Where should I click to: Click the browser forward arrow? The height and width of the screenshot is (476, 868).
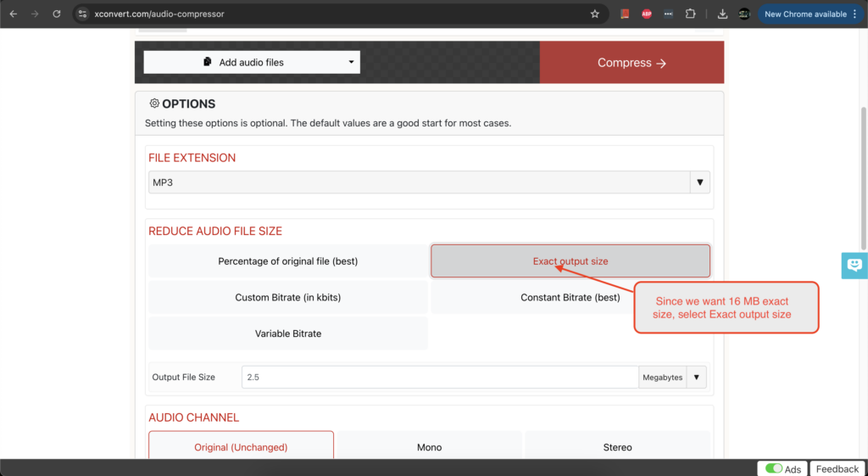[x=35, y=14]
